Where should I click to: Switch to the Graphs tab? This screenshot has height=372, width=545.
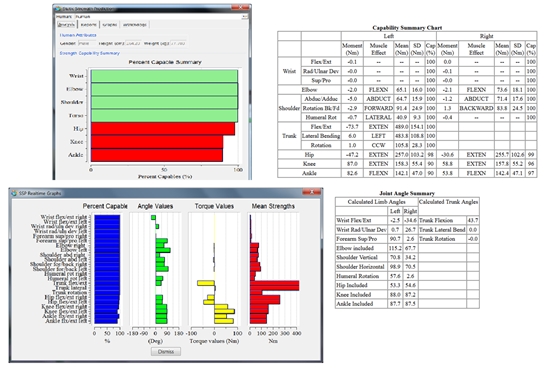point(109,25)
